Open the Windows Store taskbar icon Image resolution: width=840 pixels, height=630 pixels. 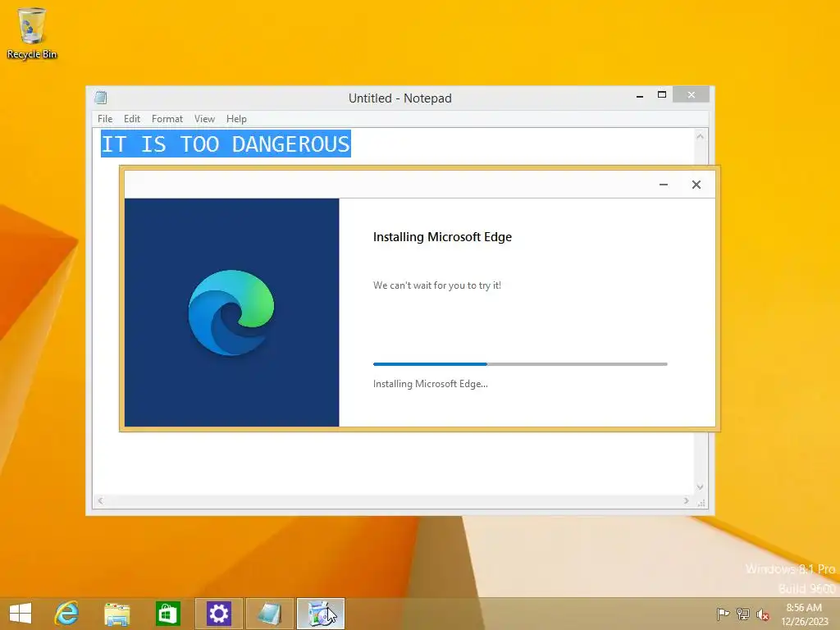point(167,614)
